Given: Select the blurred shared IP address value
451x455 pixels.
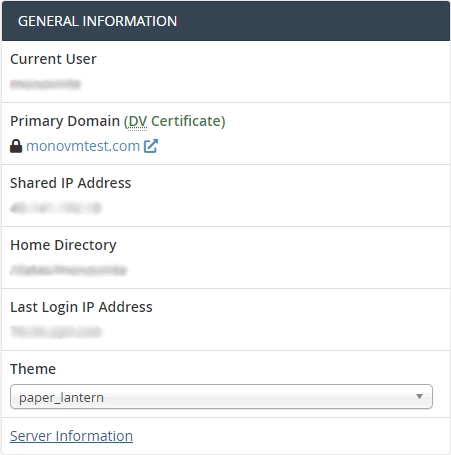Looking at the screenshot, I should [55, 208].
